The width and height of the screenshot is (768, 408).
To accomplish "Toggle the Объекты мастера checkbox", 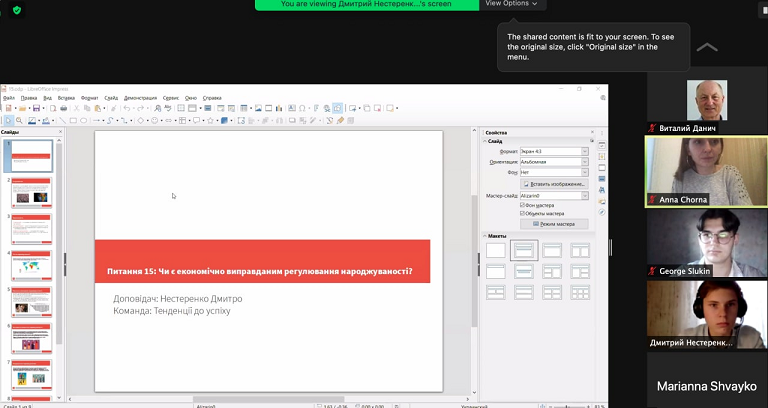I will [523, 213].
